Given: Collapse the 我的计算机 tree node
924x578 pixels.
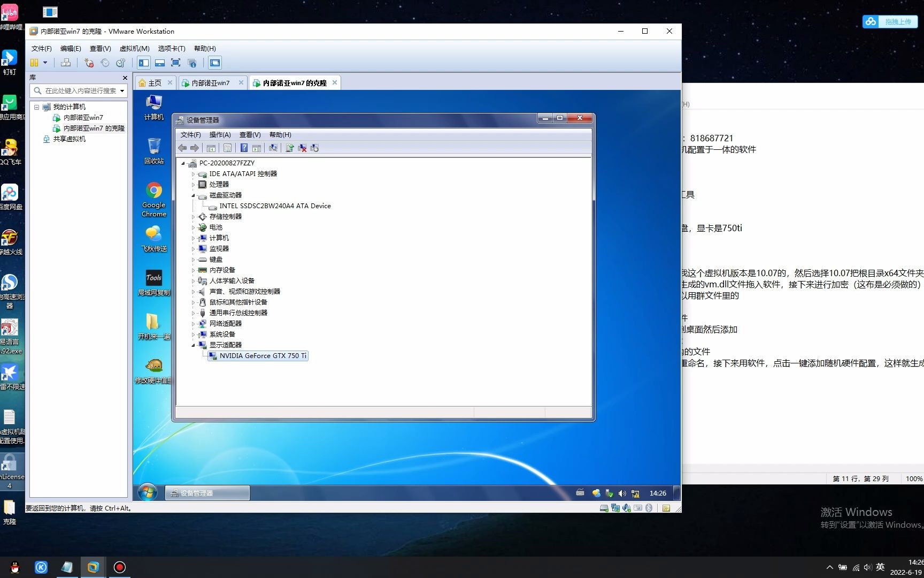Looking at the screenshot, I should tap(36, 107).
